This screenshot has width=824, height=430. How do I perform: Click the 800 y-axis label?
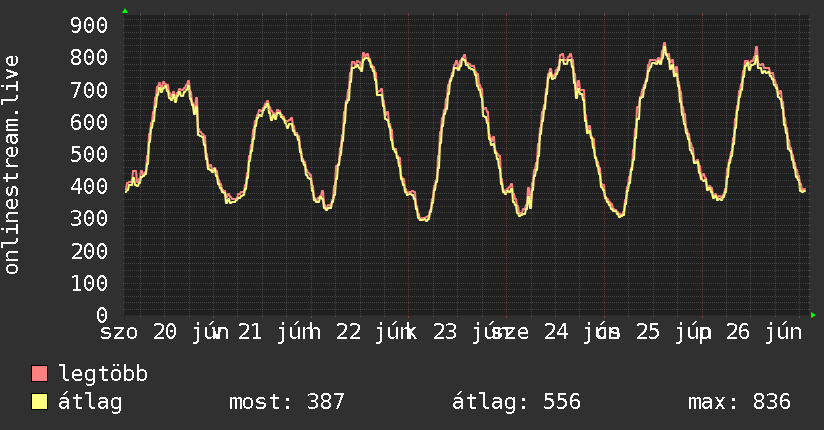[x=89, y=57]
